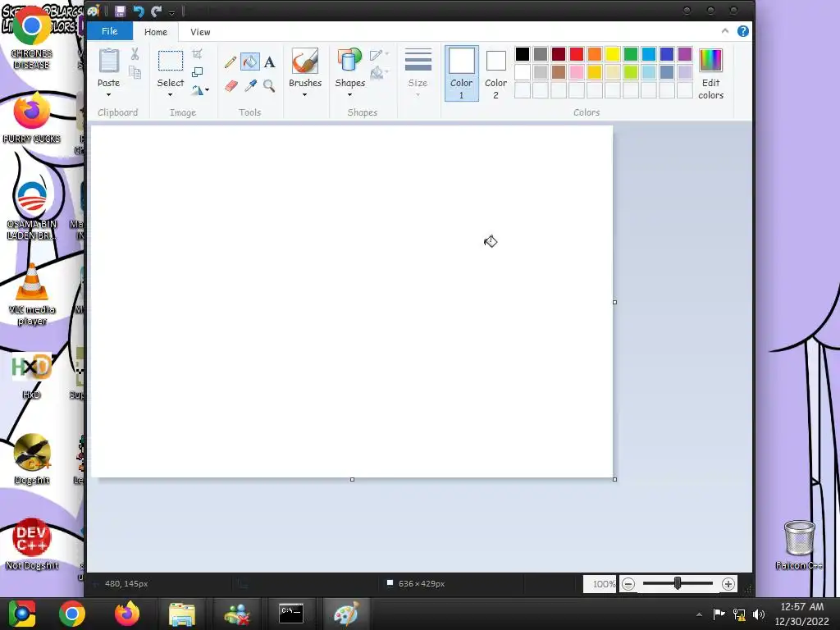The height and width of the screenshot is (630, 840).
Task: Click the white drawing canvas
Action: pyautogui.click(x=352, y=301)
